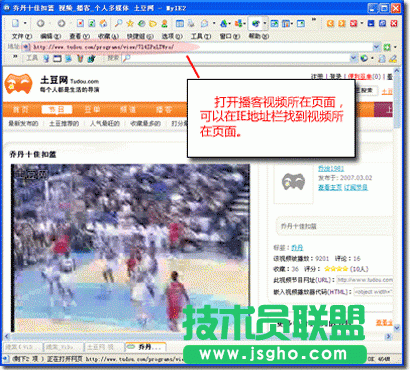Click the basketball video player
Viewport: 410px width, 370px height.
130,248
